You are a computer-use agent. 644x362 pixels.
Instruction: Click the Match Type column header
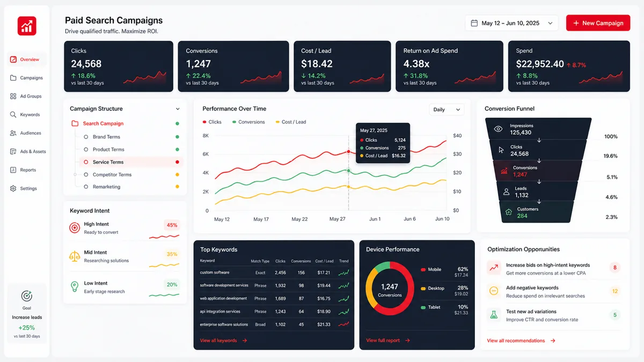click(260, 261)
